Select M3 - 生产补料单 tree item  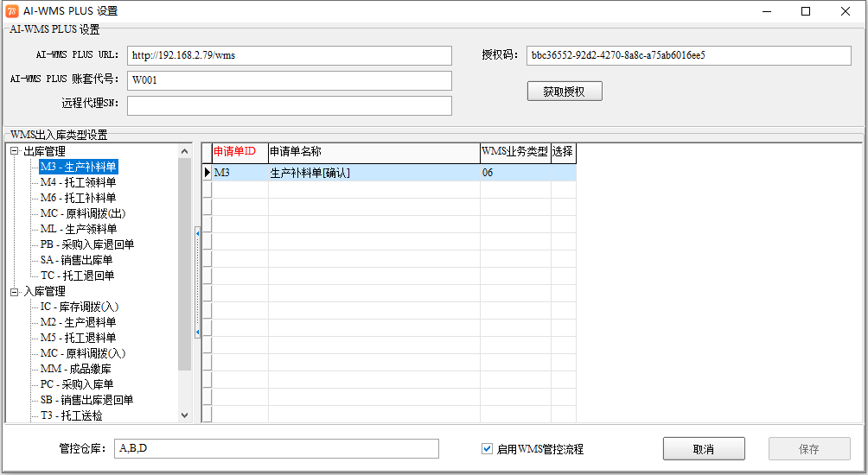coord(78,167)
